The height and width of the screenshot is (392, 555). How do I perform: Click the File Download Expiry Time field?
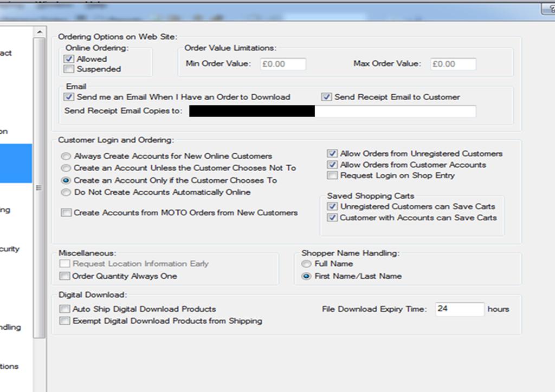(459, 309)
